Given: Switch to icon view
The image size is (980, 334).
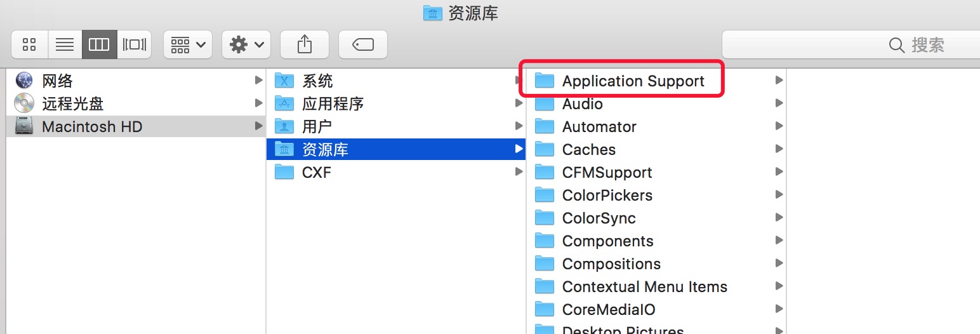Looking at the screenshot, I should click(x=29, y=44).
